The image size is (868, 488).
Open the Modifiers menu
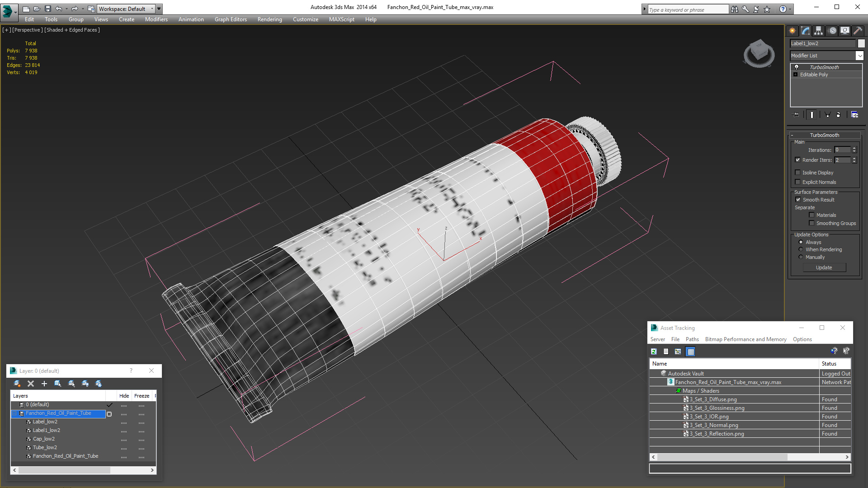coord(156,19)
